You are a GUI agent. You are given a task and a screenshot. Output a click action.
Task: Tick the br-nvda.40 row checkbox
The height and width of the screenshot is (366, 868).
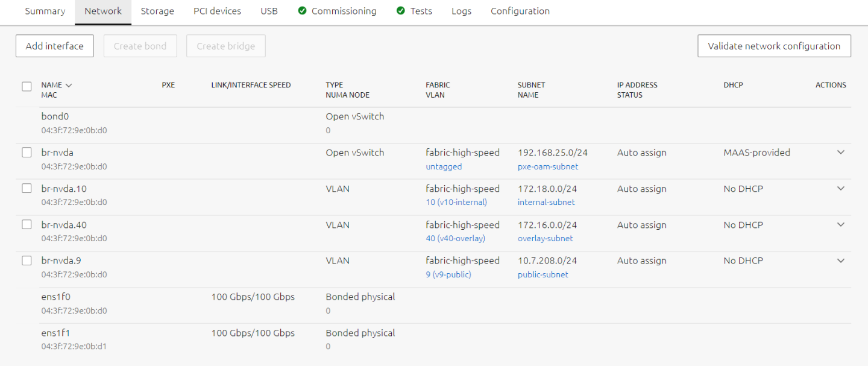[27, 225]
